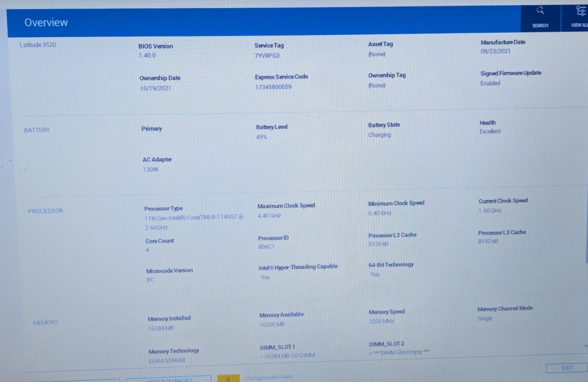Select PROCESSOR section heading

[46, 211]
